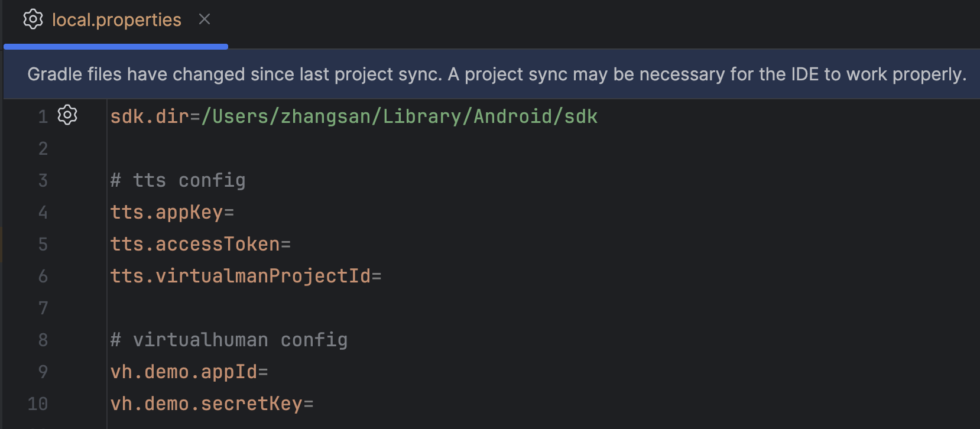Click the sdk.dir property key

coord(149,116)
